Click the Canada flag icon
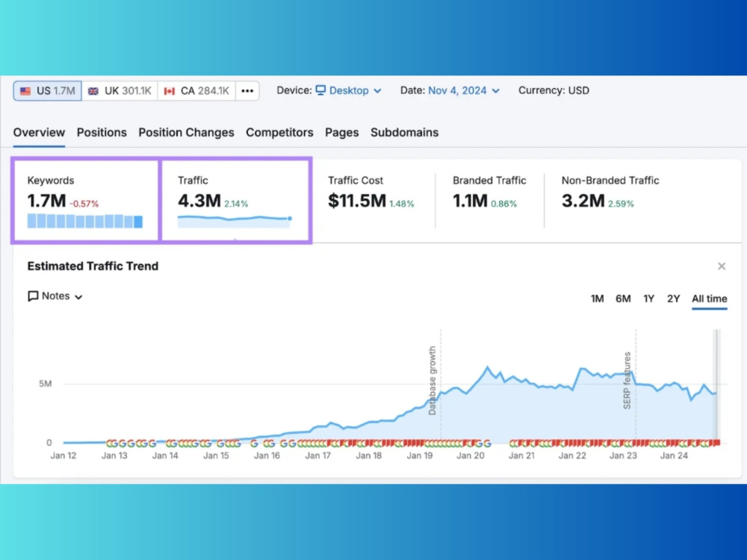 point(169,91)
